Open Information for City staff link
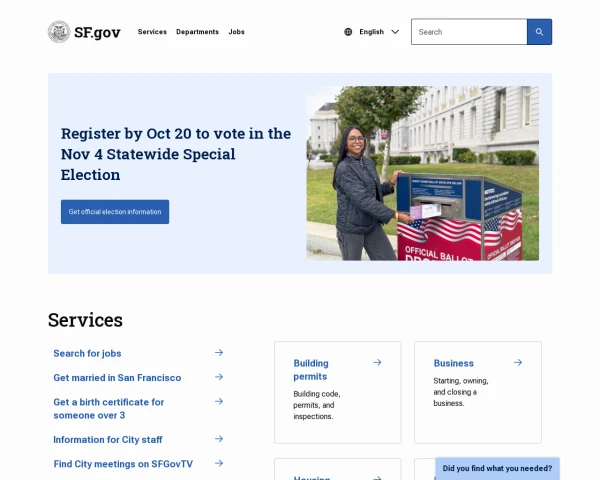 (108, 440)
